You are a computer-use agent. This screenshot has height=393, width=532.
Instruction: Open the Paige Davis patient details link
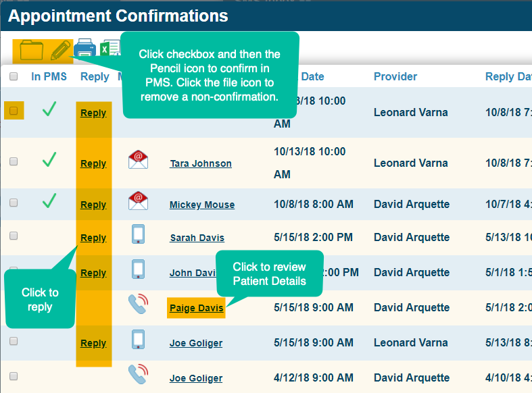point(196,309)
